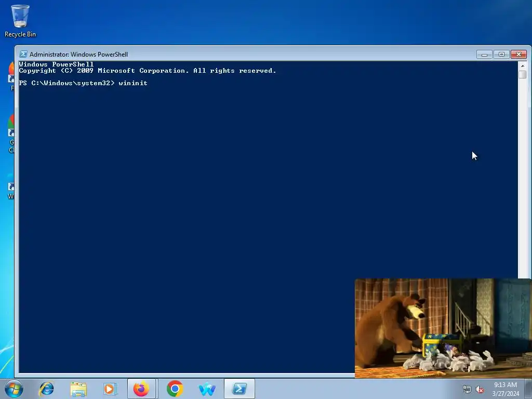Click the typed wininit command text

[133, 83]
